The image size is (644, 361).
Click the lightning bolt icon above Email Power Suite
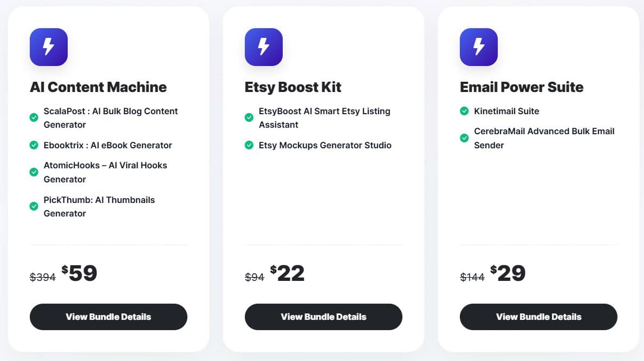[x=478, y=47]
